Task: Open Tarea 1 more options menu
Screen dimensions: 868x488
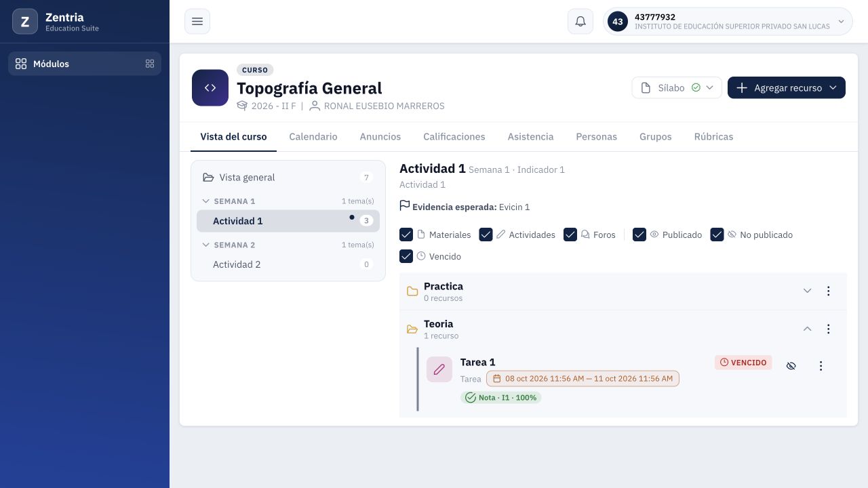Action: [x=821, y=366]
